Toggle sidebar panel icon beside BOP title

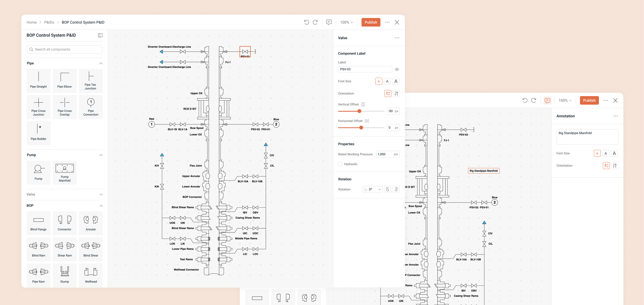pyautogui.click(x=100, y=35)
